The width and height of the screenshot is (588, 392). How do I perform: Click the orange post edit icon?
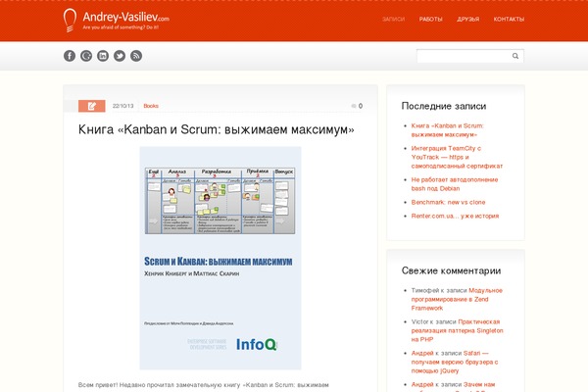pyautogui.click(x=92, y=106)
